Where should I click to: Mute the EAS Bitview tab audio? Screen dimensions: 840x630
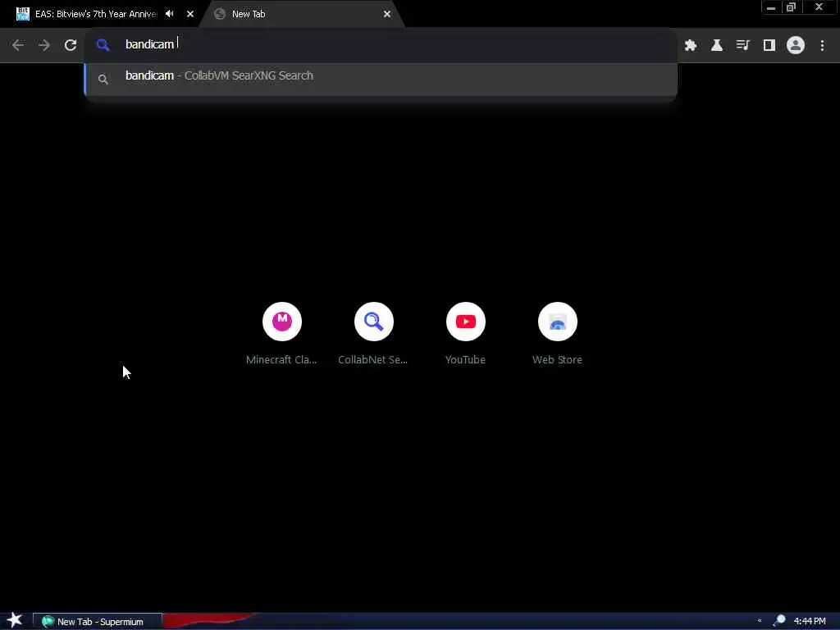(169, 14)
